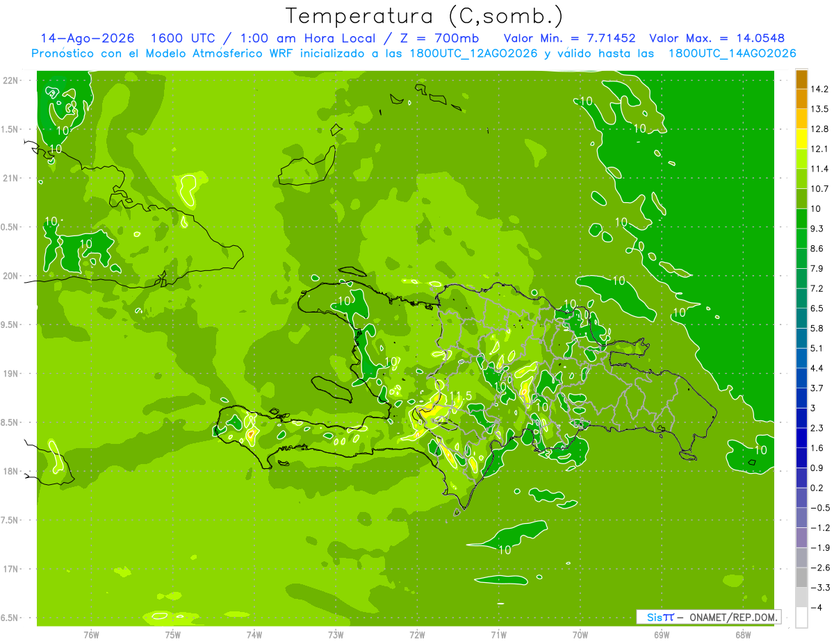The height and width of the screenshot is (644, 834).
Task: Select the forecast date '14-Ago-2026'
Action: (x=87, y=38)
